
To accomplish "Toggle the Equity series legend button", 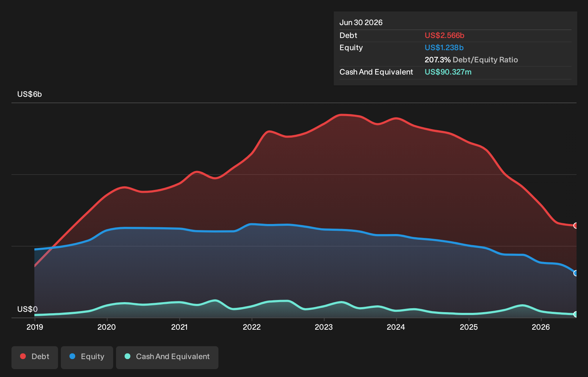I will (87, 357).
